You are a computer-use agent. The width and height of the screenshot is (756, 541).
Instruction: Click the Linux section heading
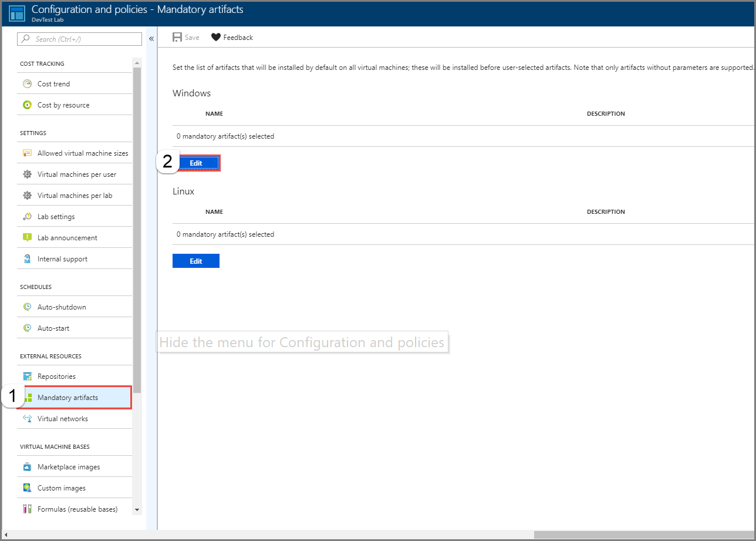click(183, 191)
